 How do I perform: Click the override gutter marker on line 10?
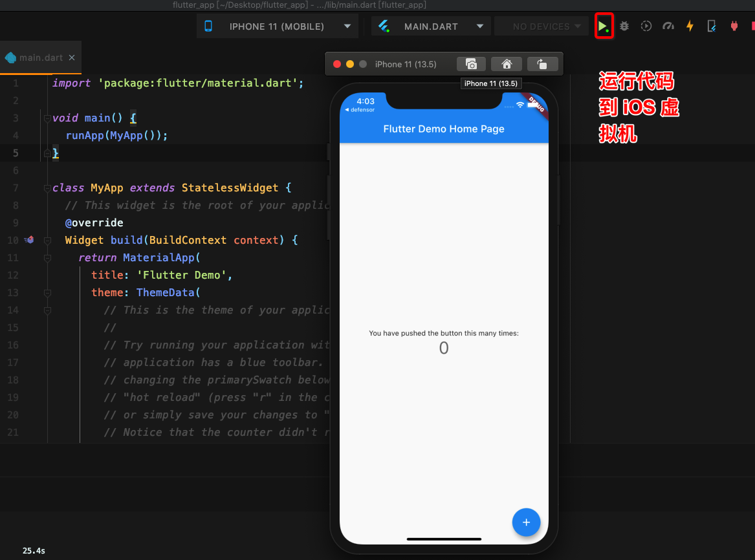click(29, 240)
